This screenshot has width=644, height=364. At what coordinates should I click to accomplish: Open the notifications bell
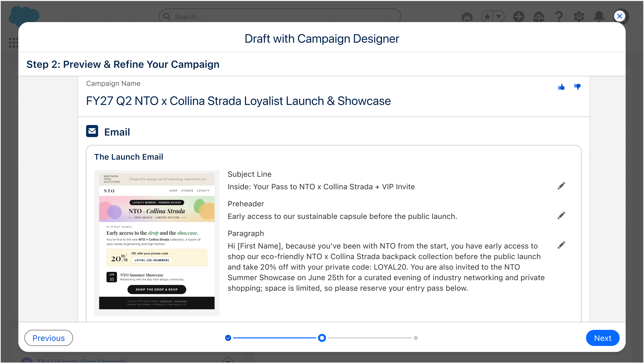coord(599,17)
